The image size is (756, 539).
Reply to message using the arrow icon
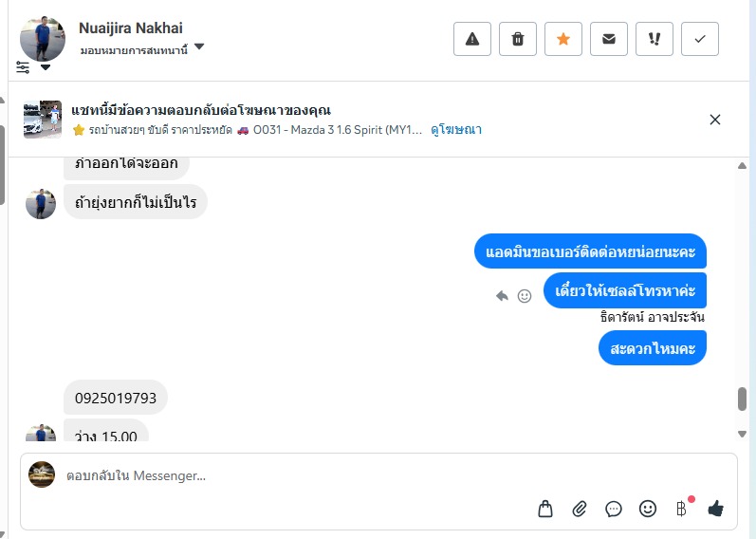pos(502,296)
